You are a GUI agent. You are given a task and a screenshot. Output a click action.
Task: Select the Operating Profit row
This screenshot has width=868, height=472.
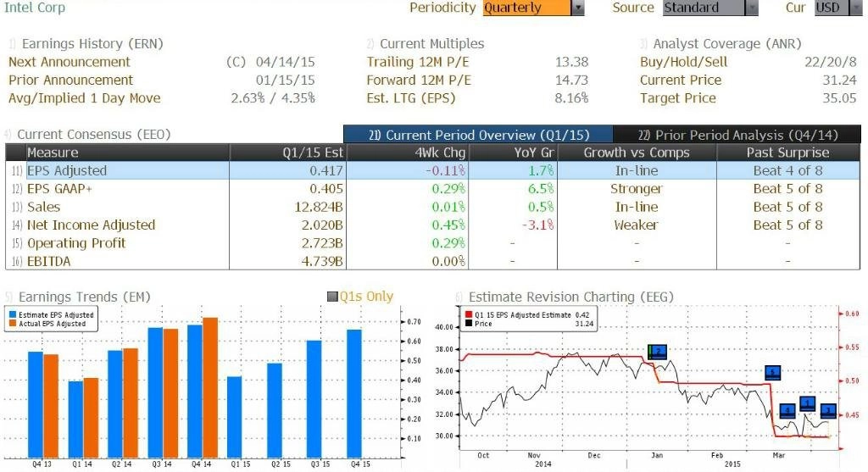(x=433, y=243)
